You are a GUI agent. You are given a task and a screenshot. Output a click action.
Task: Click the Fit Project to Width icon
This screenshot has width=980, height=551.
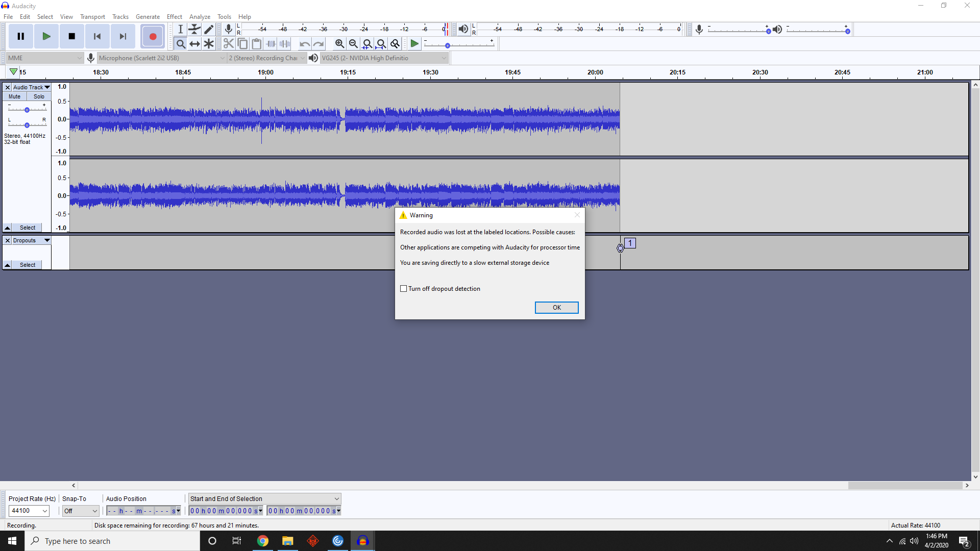click(x=381, y=44)
